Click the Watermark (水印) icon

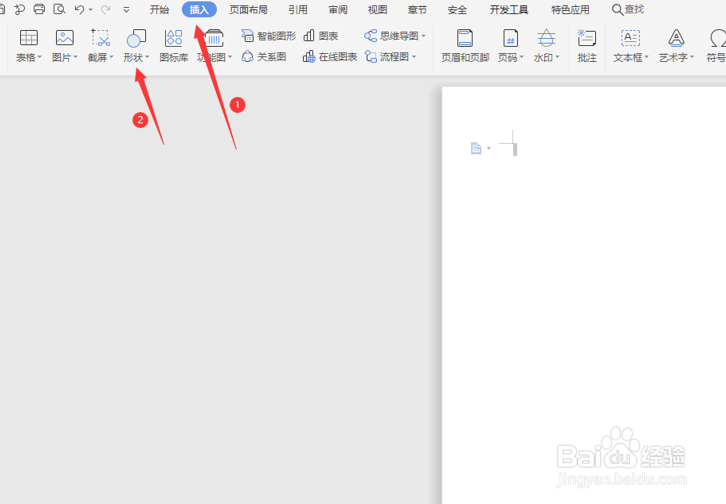click(546, 38)
